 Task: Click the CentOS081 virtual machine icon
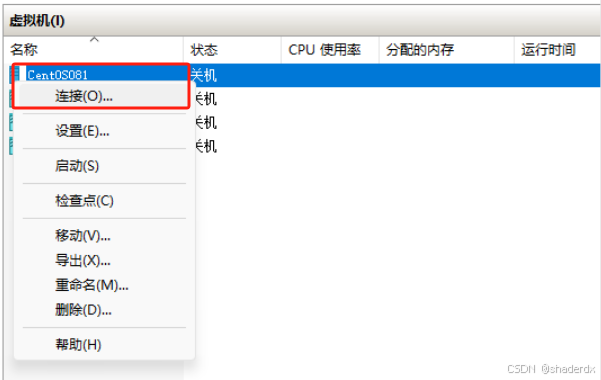(15, 74)
